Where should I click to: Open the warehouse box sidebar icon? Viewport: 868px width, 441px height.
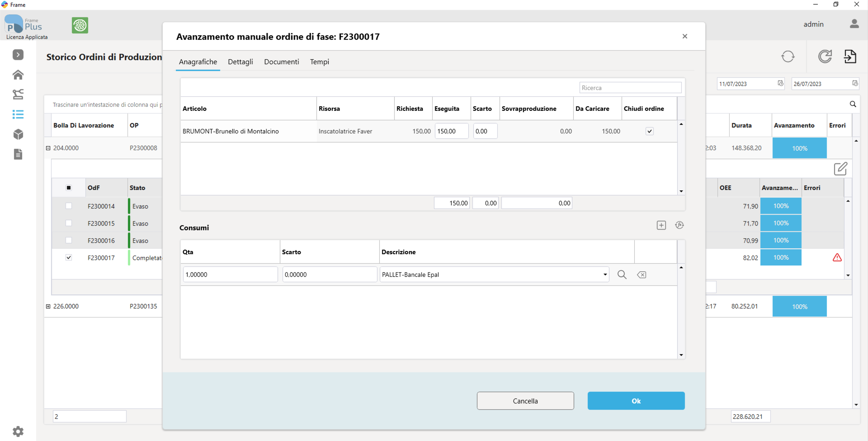tap(18, 134)
